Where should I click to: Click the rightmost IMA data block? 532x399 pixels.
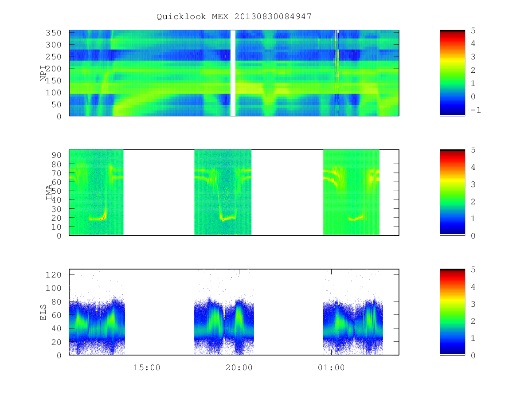[351, 192]
